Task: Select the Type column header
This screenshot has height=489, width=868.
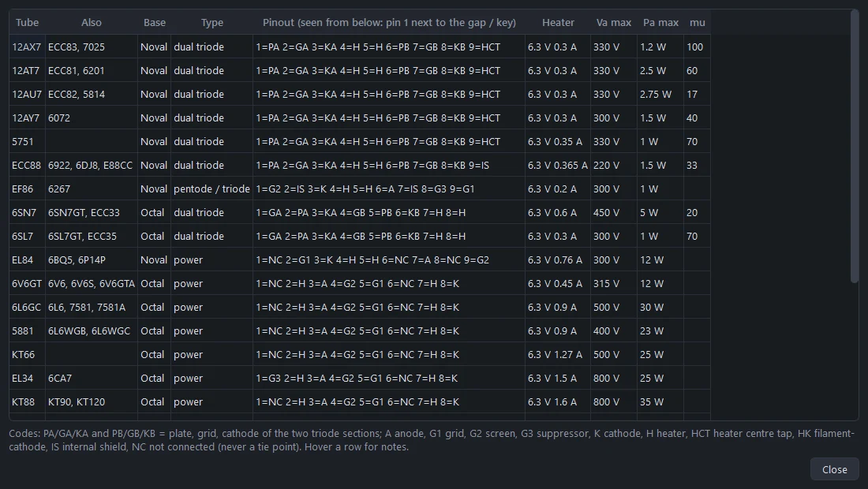Action: (212, 23)
